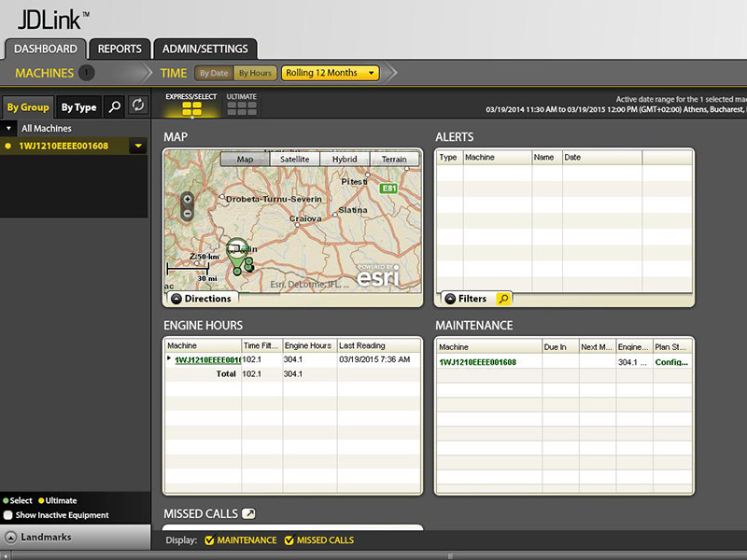Uncheck the MISSED CALLS display checkbox

289,540
